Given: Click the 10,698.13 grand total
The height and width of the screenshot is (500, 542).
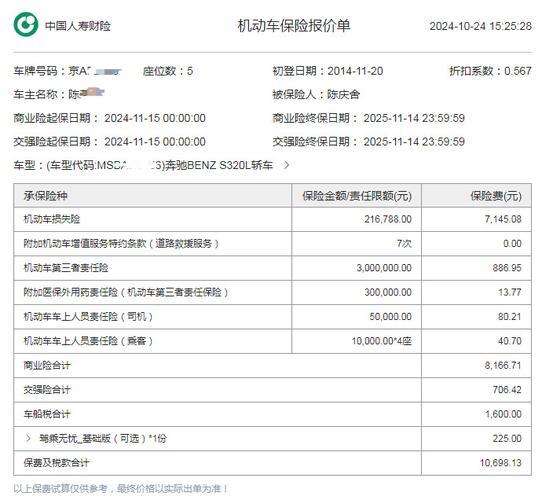Looking at the screenshot, I should (x=501, y=463).
